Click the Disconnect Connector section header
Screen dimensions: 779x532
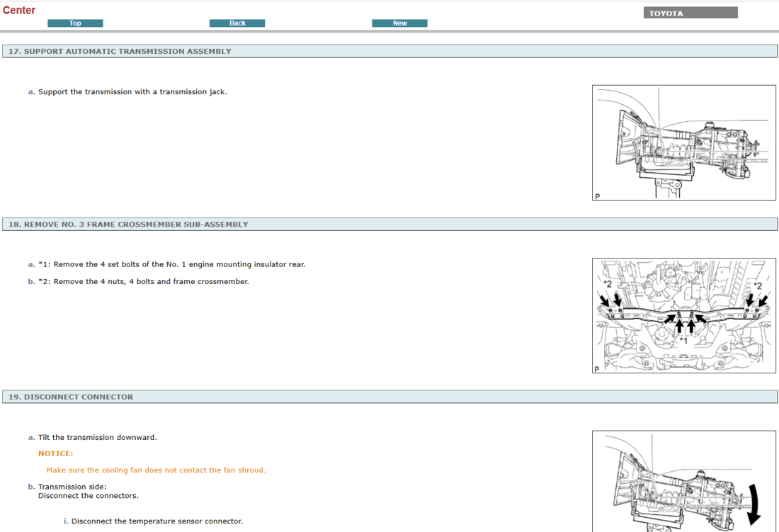pyautogui.click(x=70, y=397)
